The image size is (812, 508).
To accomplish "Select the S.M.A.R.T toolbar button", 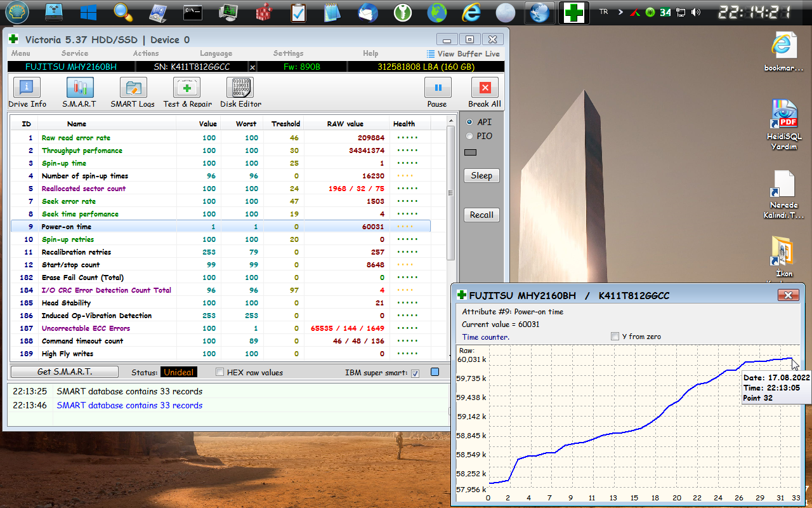I will (79, 93).
